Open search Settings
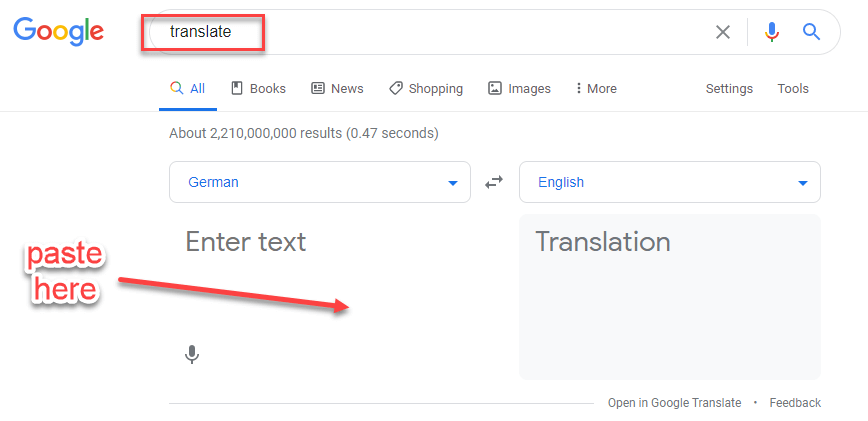Image resolution: width=868 pixels, height=421 pixels. [729, 89]
